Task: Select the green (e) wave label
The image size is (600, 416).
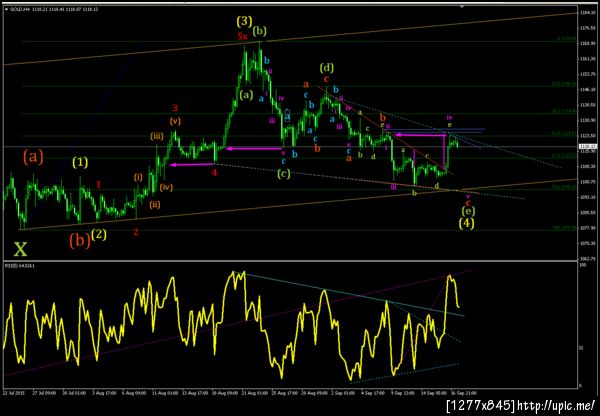Action: click(x=468, y=211)
